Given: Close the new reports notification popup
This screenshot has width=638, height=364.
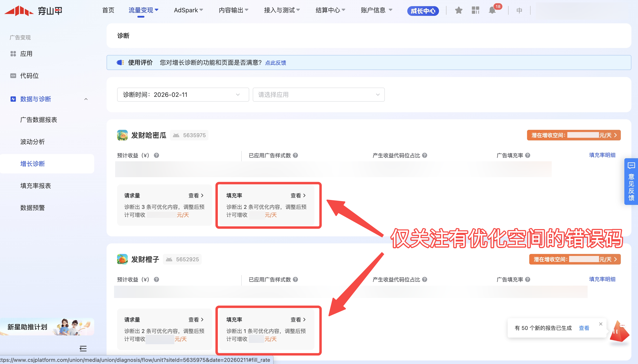Looking at the screenshot, I should [x=601, y=324].
